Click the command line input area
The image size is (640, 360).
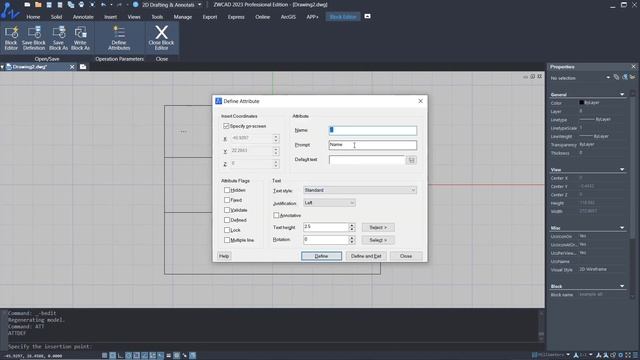tap(269, 346)
